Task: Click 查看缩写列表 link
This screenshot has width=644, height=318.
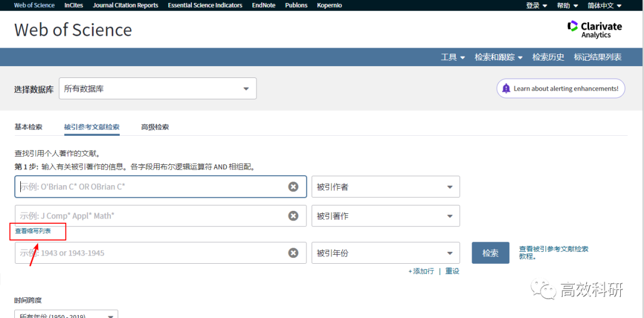Action: pyautogui.click(x=33, y=231)
